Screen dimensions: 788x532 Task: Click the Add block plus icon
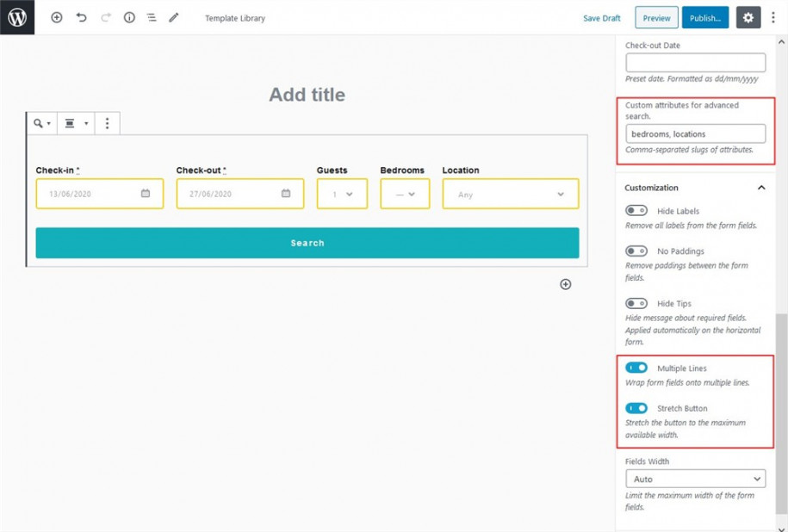(57, 17)
